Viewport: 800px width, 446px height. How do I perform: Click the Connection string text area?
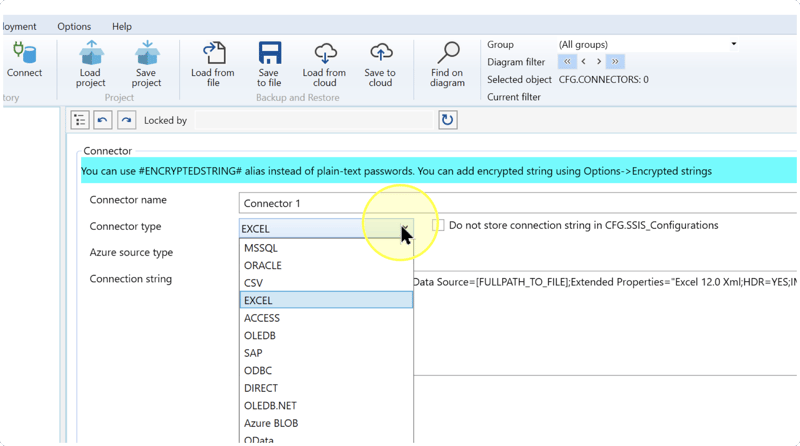[x=605, y=323]
